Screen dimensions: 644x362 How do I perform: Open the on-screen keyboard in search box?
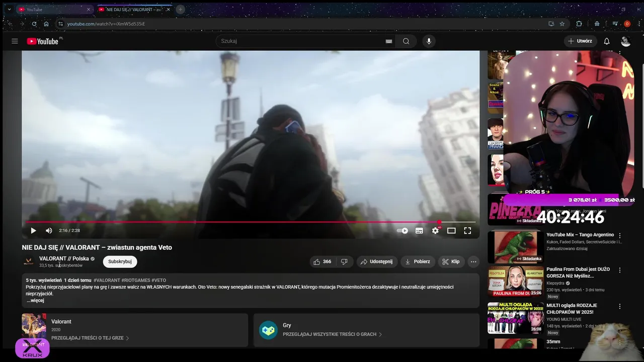tap(388, 41)
